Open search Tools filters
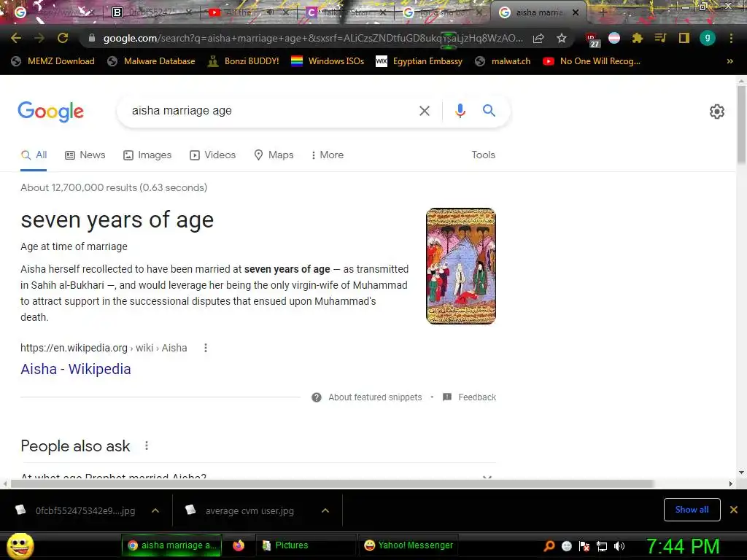 483,155
